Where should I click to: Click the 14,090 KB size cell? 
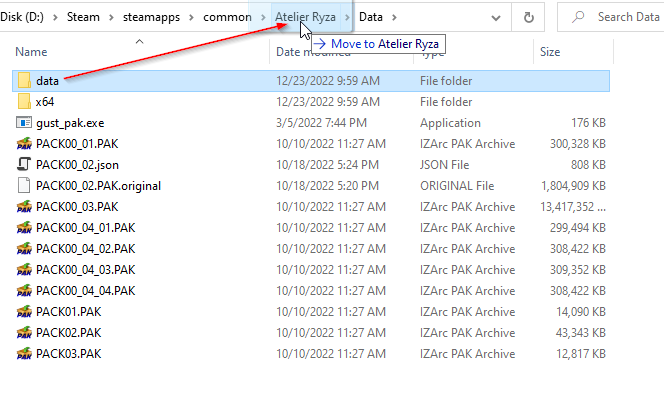(581, 312)
